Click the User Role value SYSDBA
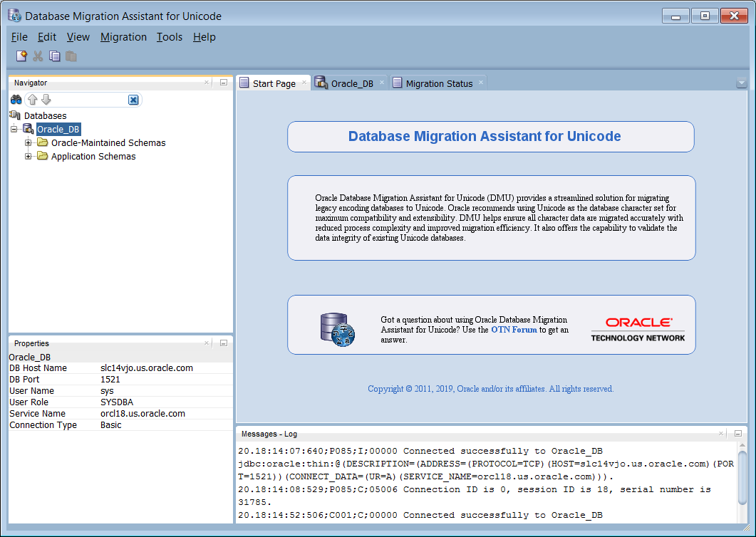Screen dimensions: 756x537 [117, 402]
